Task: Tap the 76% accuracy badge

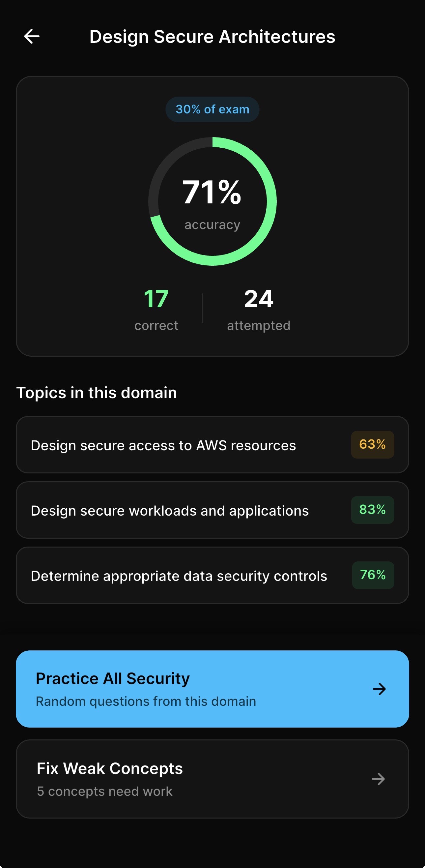Action: [373, 576]
